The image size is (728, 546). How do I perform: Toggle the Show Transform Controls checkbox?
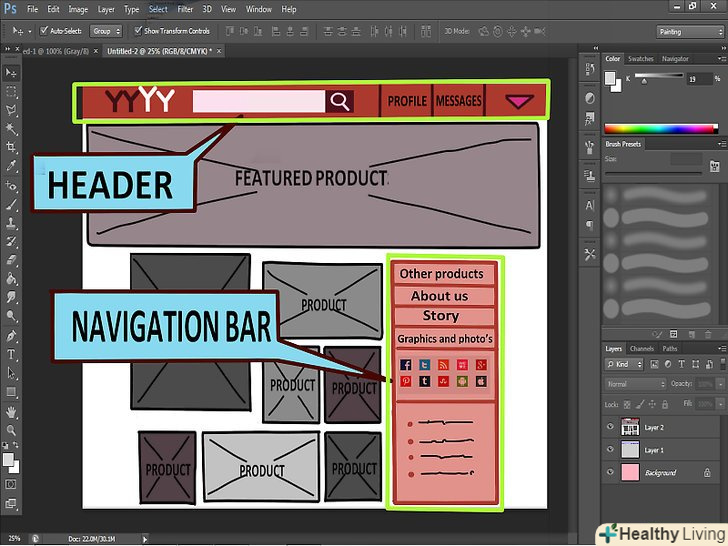click(138, 30)
